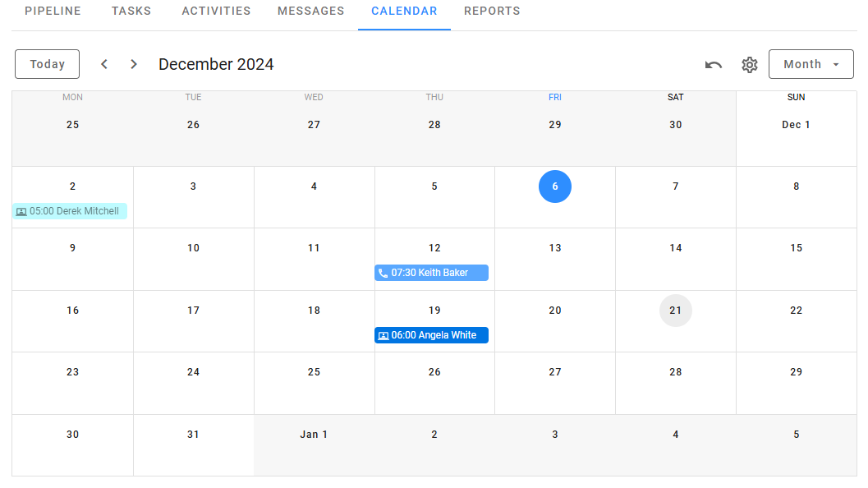
Task: Open the Messages tab
Action: 310,11
